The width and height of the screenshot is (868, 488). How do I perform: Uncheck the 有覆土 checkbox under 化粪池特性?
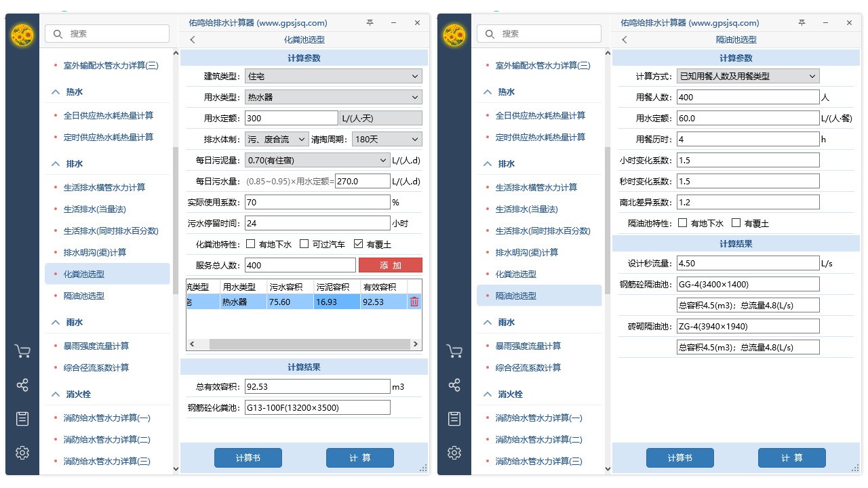[x=359, y=244]
